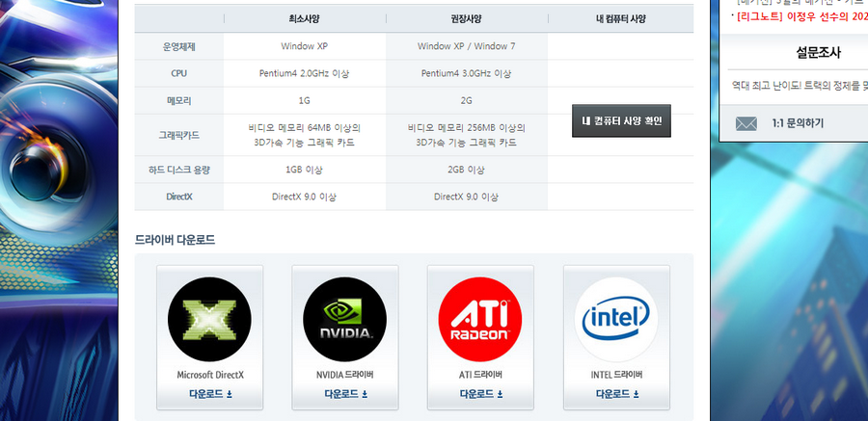The height and width of the screenshot is (421, 868).
Task: Click the minimum DirectX 9.0 이상 cell
Action: point(305,197)
